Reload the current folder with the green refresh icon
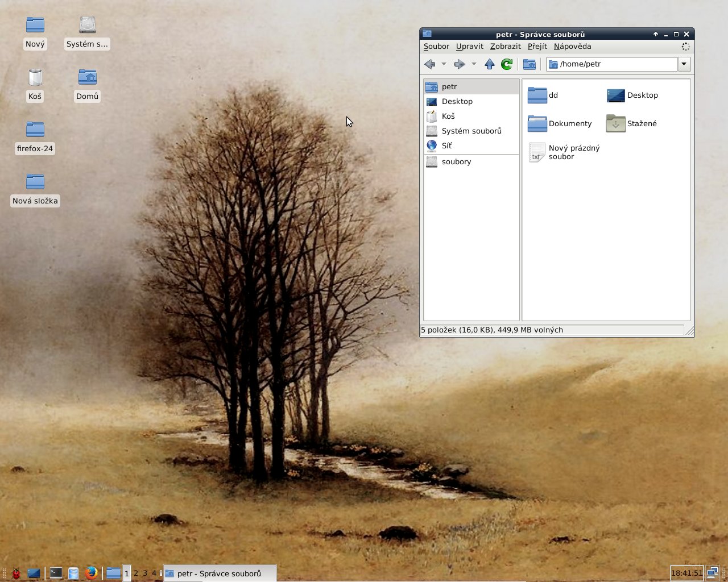The height and width of the screenshot is (582, 728). [x=507, y=64]
